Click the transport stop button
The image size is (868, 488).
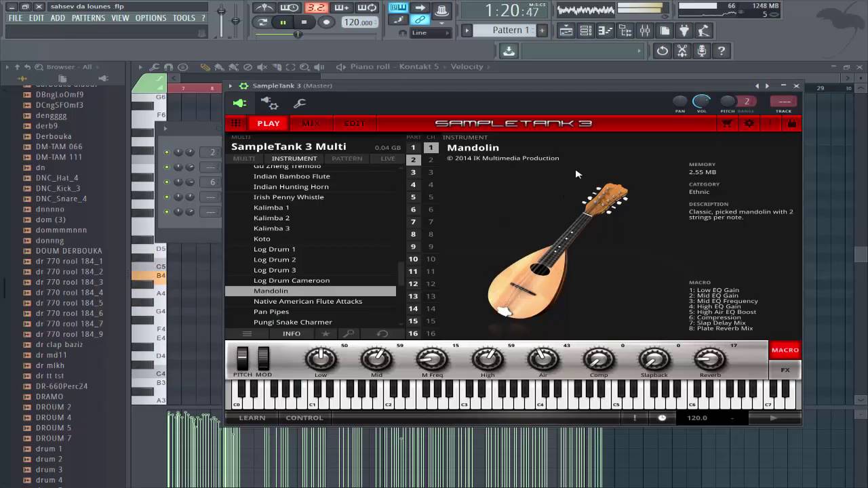[304, 22]
